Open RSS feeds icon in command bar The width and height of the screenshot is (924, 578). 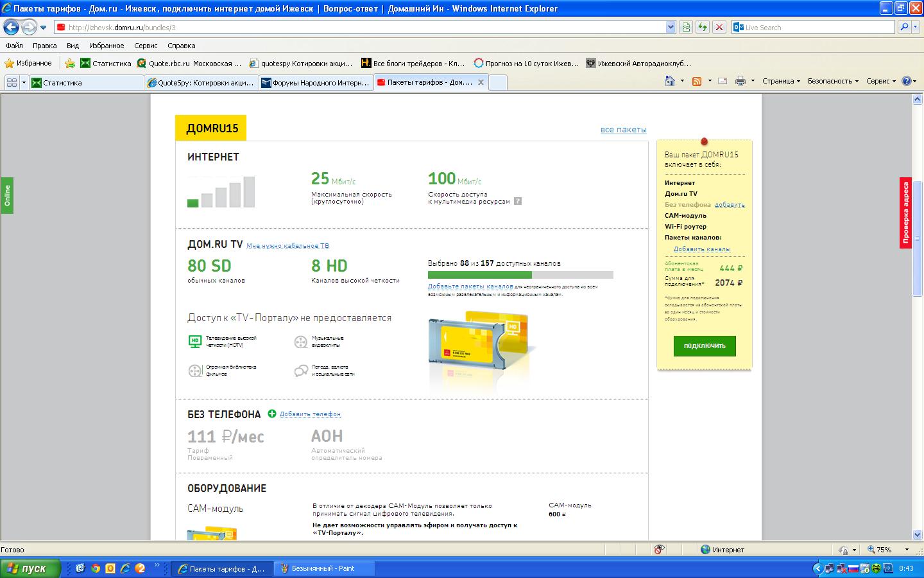coord(697,81)
